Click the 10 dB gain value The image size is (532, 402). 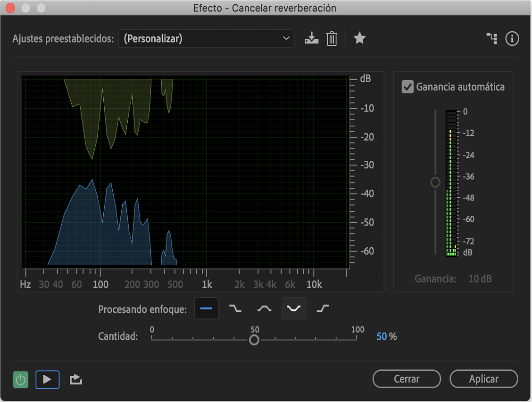(x=480, y=279)
